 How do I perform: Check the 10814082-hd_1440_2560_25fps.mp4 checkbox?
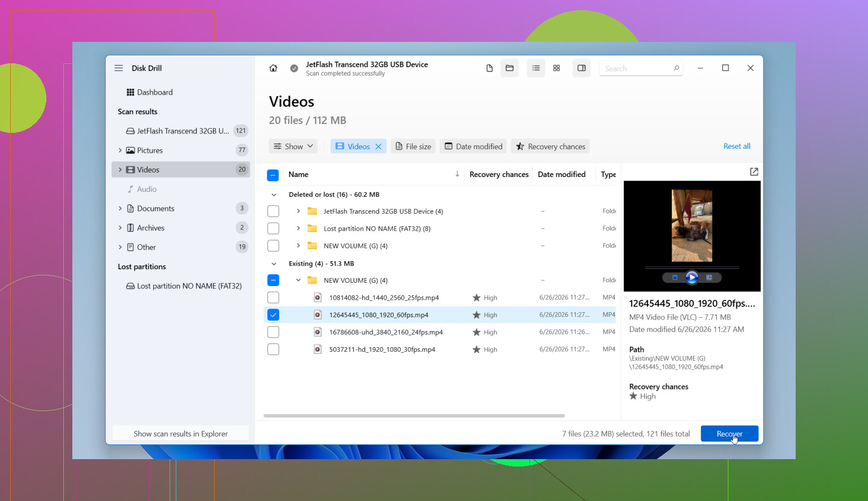coord(273,297)
